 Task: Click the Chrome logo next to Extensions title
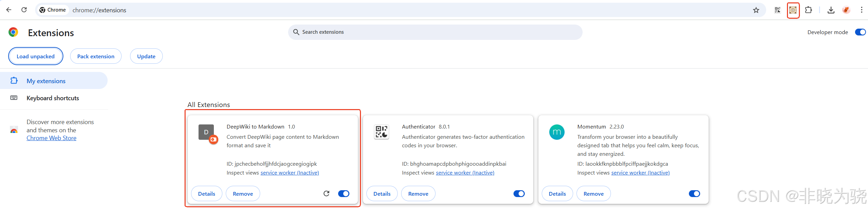13,32
